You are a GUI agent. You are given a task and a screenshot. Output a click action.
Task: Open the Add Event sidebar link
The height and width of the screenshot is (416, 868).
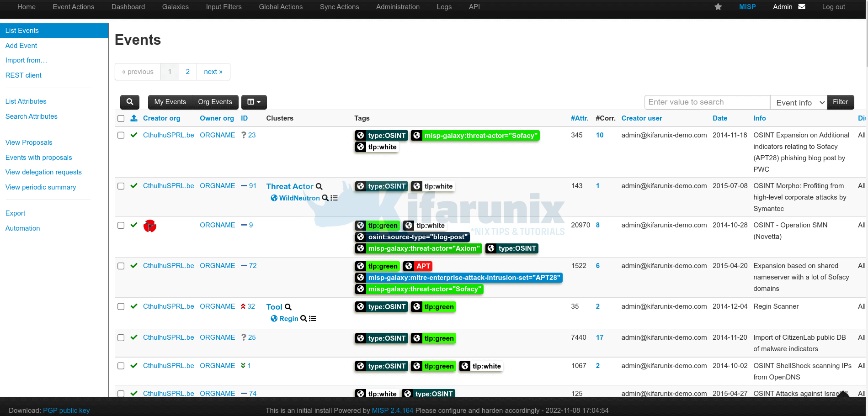[x=21, y=45]
